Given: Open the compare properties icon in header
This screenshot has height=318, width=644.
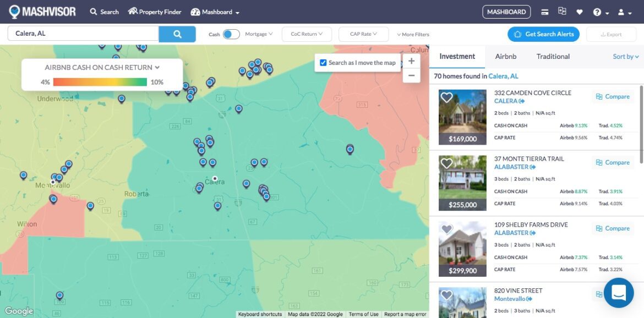Looking at the screenshot, I should [x=561, y=12].
